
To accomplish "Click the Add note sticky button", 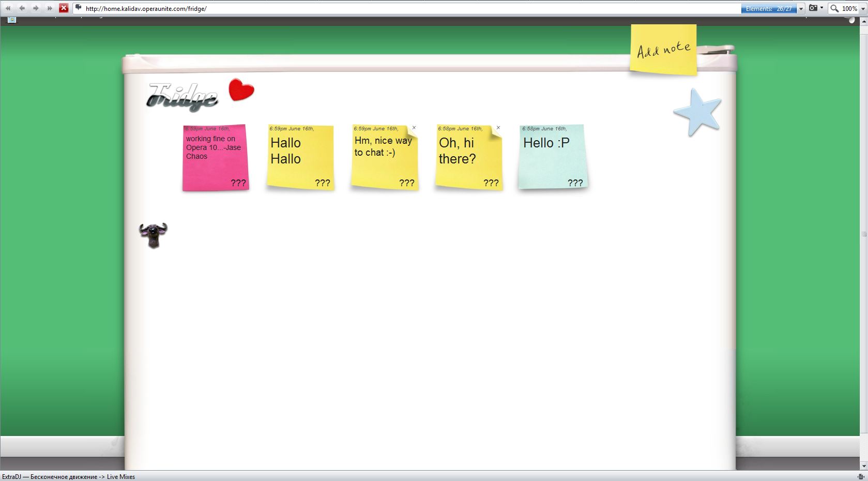I will (663, 50).
